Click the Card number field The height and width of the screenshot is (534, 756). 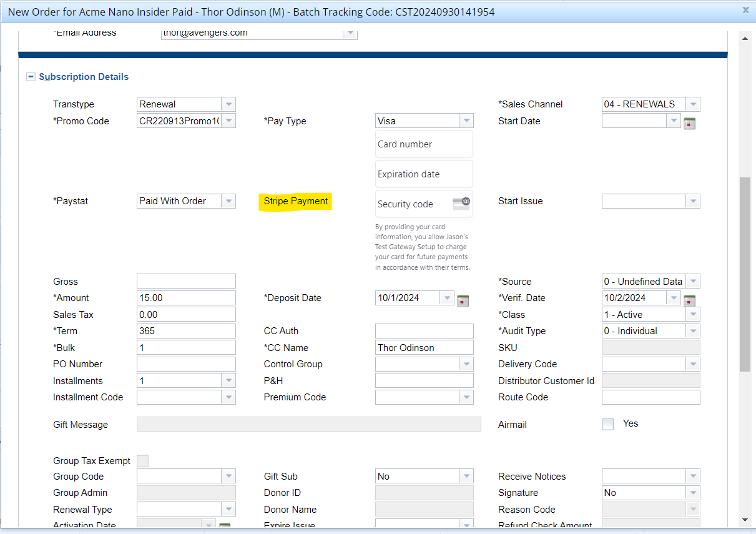pos(424,144)
